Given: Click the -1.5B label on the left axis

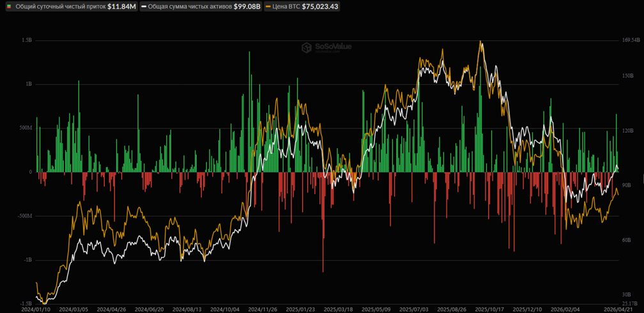Looking at the screenshot, I should tap(25, 303).
